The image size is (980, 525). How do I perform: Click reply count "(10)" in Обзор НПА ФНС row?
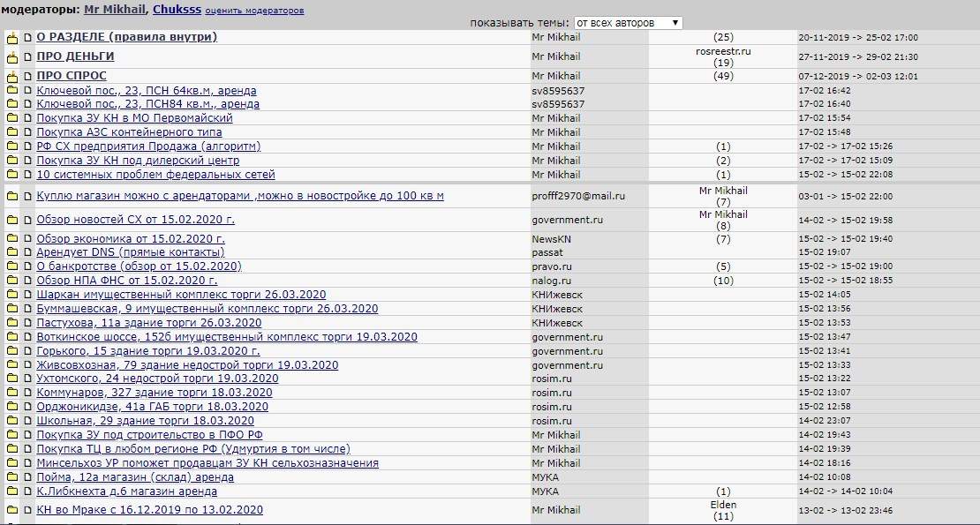pyautogui.click(x=723, y=281)
